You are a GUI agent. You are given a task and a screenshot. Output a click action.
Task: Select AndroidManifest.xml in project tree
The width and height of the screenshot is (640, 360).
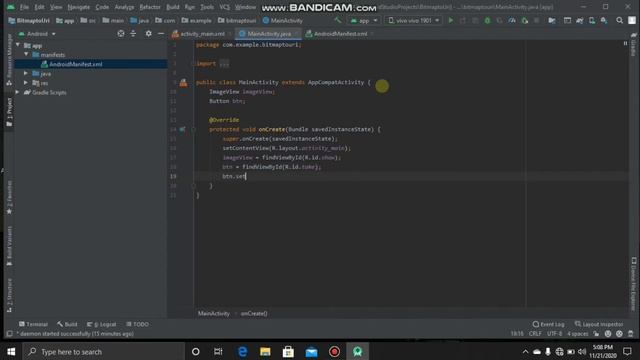point(76,64)
